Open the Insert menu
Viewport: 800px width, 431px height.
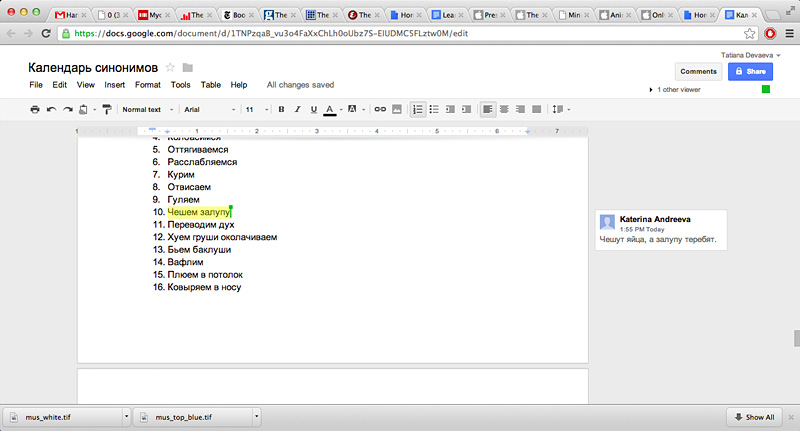(114, 85)
